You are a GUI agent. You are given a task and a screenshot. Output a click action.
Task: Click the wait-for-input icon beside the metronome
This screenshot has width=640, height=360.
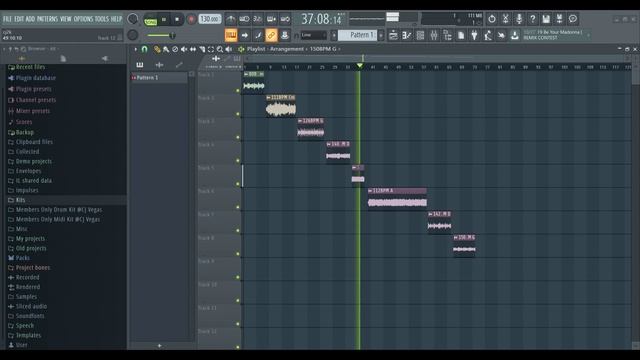point(244,19)
